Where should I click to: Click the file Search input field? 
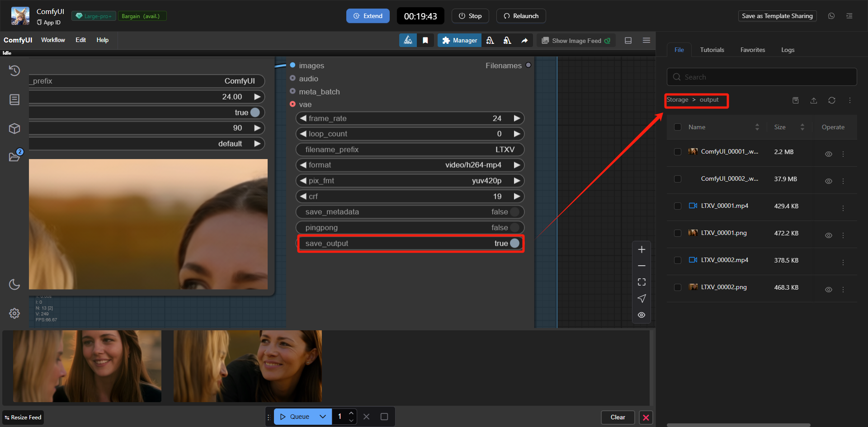click(762, 77)
